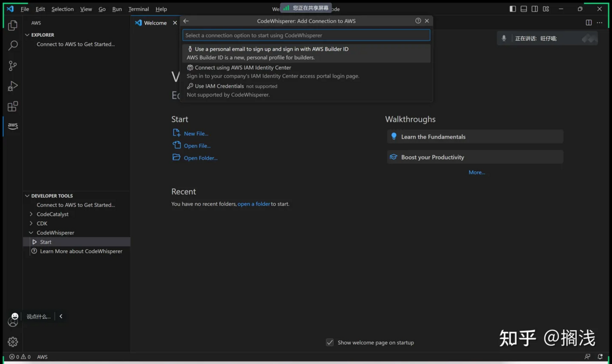
Task: Expand the CodeCatalyst tree node
Action: coord(31,214)
